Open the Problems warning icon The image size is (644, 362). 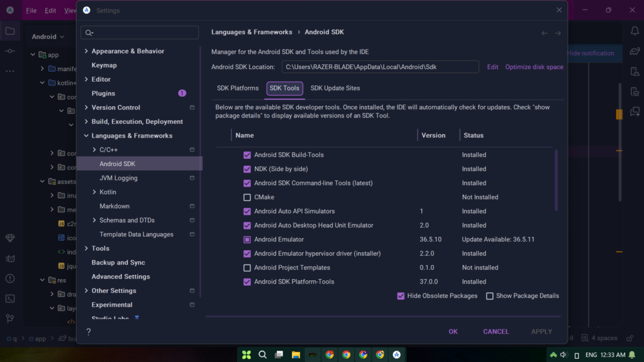click(x=10, y=278)
